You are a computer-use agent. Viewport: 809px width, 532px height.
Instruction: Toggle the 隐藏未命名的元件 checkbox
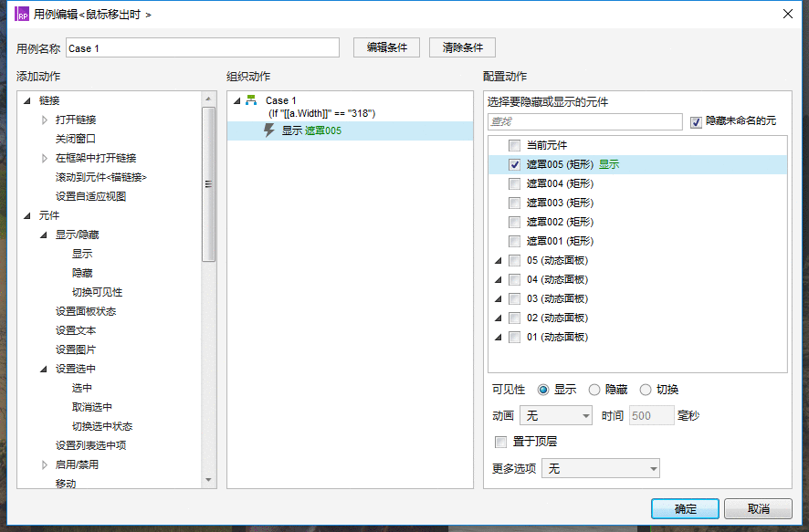(x=696, y=122)
